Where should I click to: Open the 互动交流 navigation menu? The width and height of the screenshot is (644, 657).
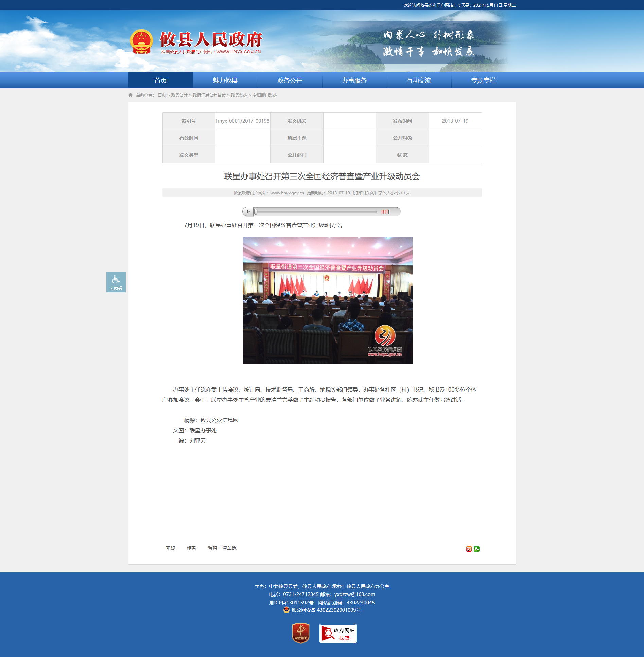(x=419, y=80)
